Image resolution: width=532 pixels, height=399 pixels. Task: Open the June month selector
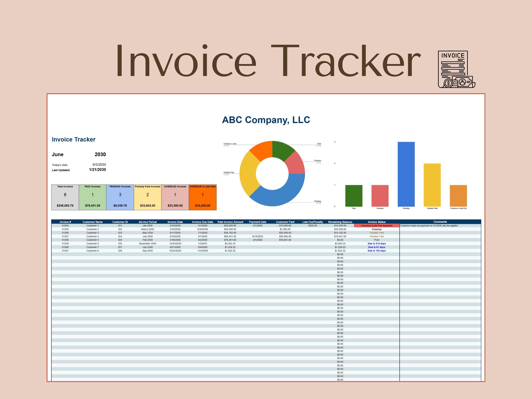point(58,154)
